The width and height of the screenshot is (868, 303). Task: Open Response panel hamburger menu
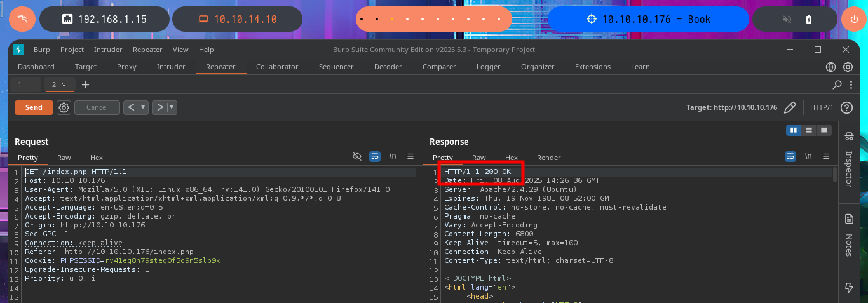pos(825,156)
